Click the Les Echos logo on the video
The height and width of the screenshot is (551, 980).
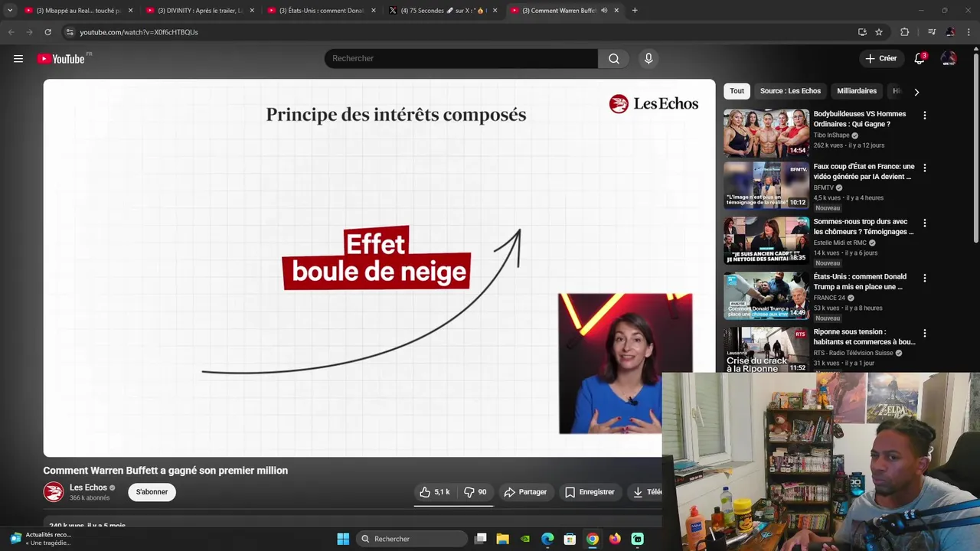coord(654,104)
